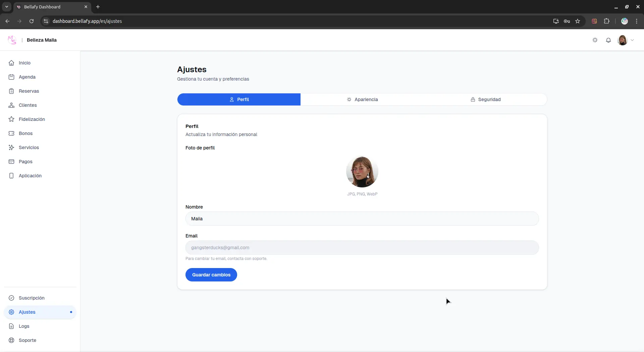Open the Bonos section
The width and height of the screenshot is (644, 352).
25,133
